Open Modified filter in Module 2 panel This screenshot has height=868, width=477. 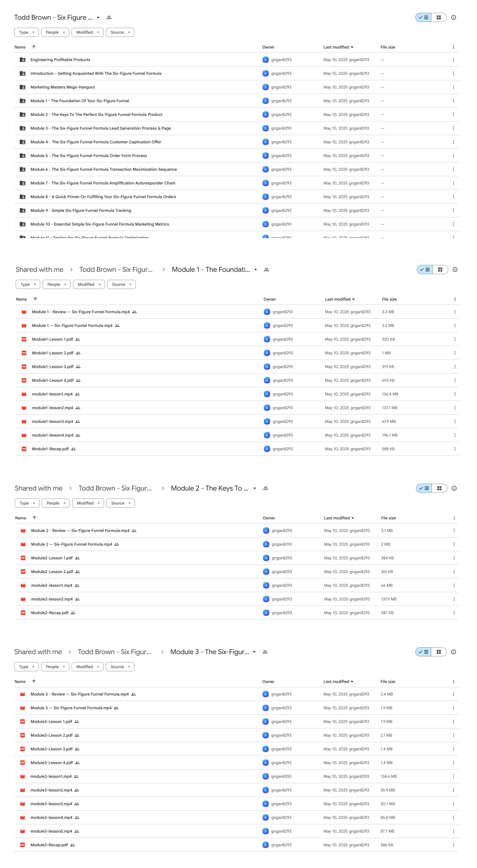(x=88, y=503)
